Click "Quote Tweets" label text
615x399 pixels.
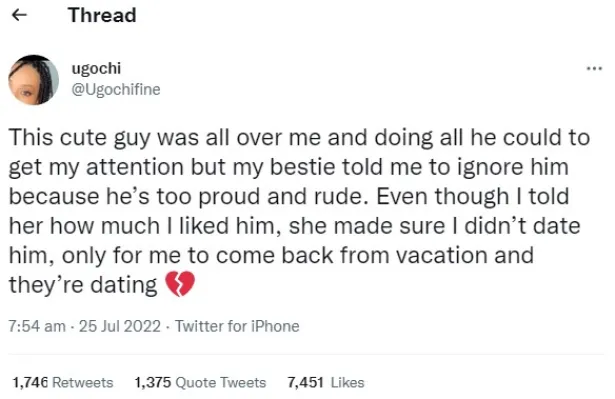[x=221, y=382]
